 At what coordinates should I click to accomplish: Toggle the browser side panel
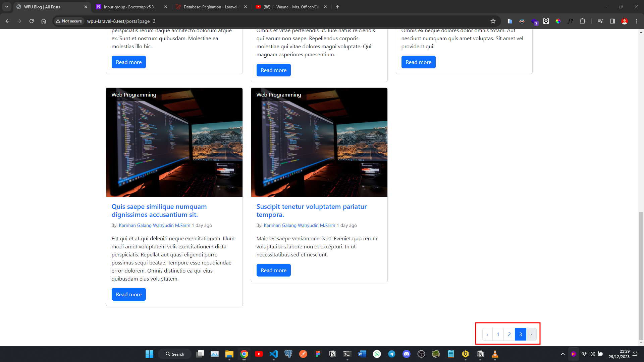pyautogui.click(x=612, y=21)
